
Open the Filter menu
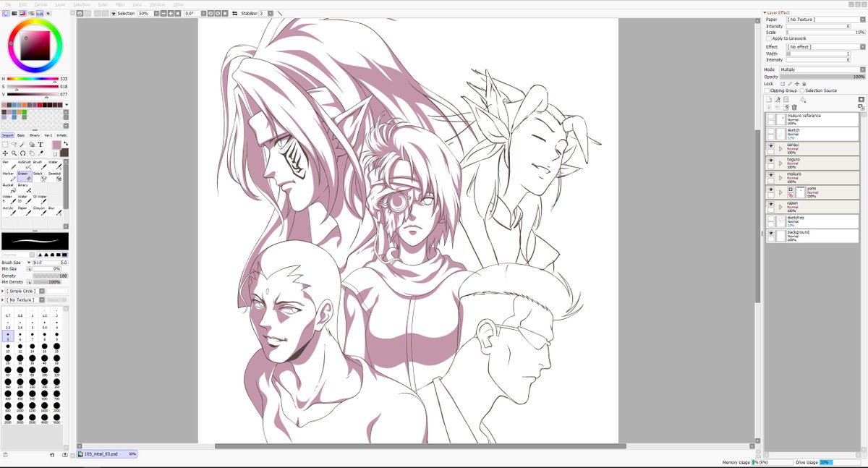(x=120, y=4)
